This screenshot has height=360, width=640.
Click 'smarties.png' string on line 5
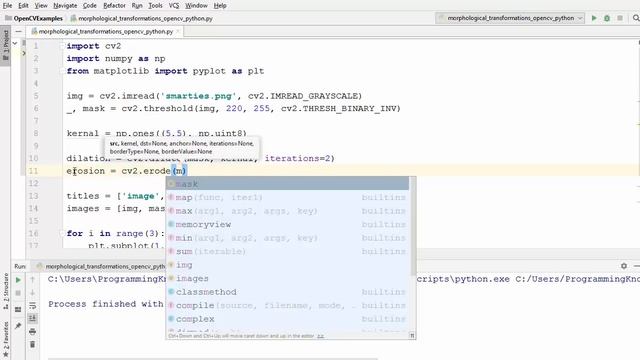point(199,96)
